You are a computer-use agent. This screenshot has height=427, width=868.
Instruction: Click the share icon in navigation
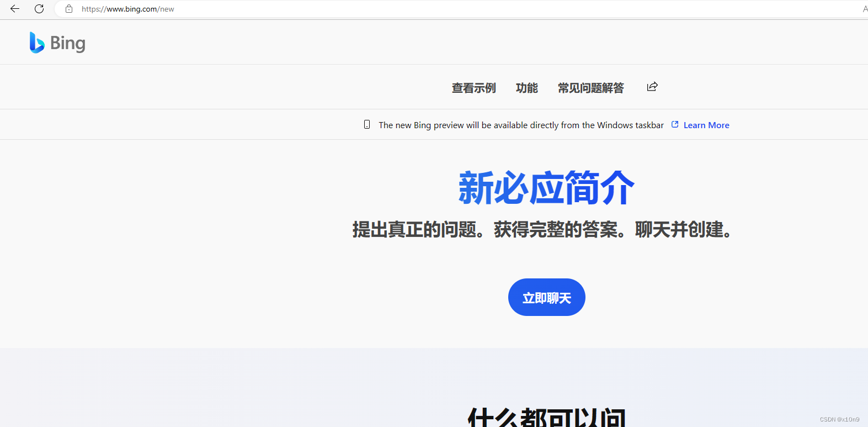652,87
